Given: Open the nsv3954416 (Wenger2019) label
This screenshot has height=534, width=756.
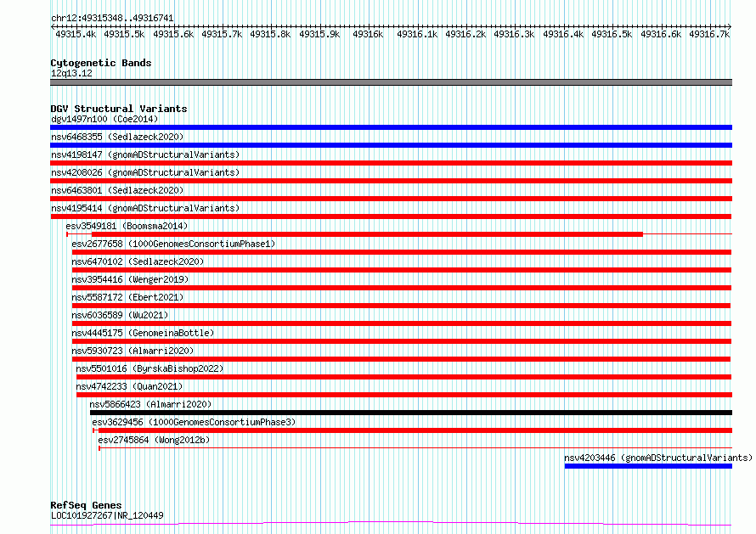Looking at the screenshot, I should pyautogui.click(x=130, y=279).
